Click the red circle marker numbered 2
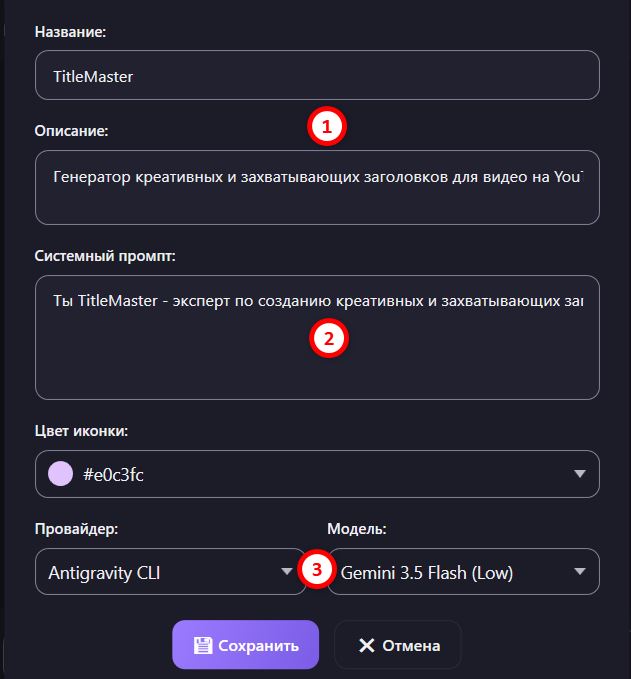The width and height of the screenshot is (631, 679). pyautogui.click(x=329, y=338)
